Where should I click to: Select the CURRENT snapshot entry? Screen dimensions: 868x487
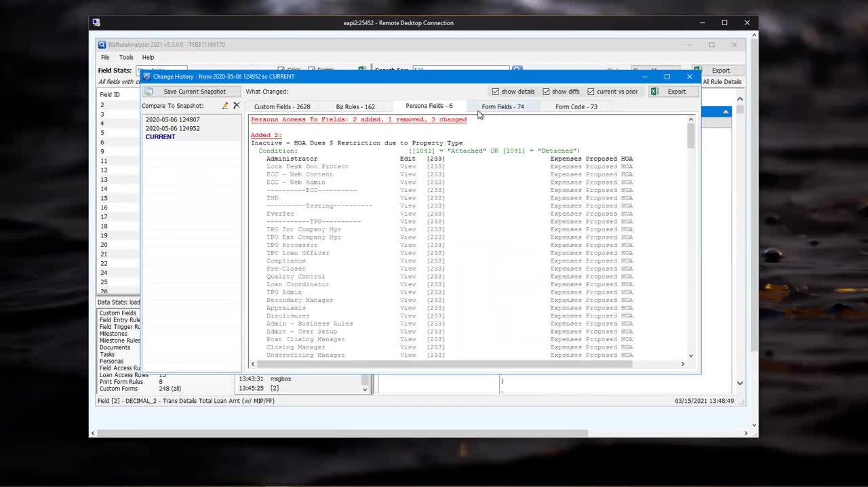(160, 136)
